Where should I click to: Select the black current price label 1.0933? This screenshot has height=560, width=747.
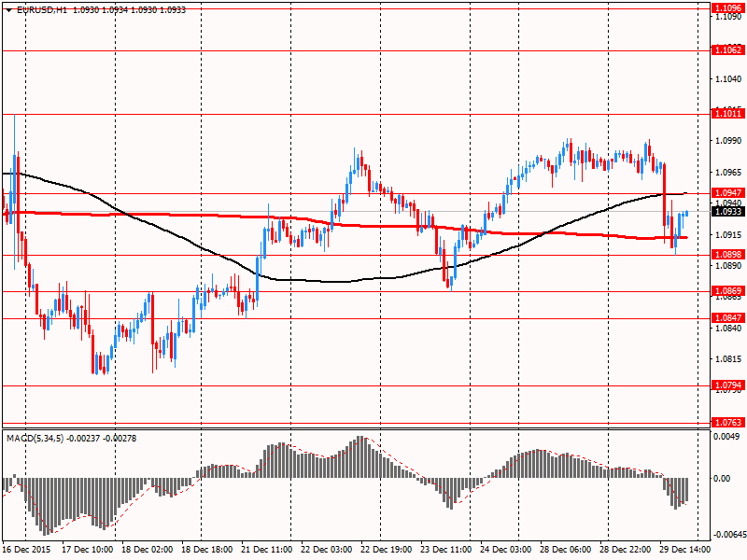point(728,211)
